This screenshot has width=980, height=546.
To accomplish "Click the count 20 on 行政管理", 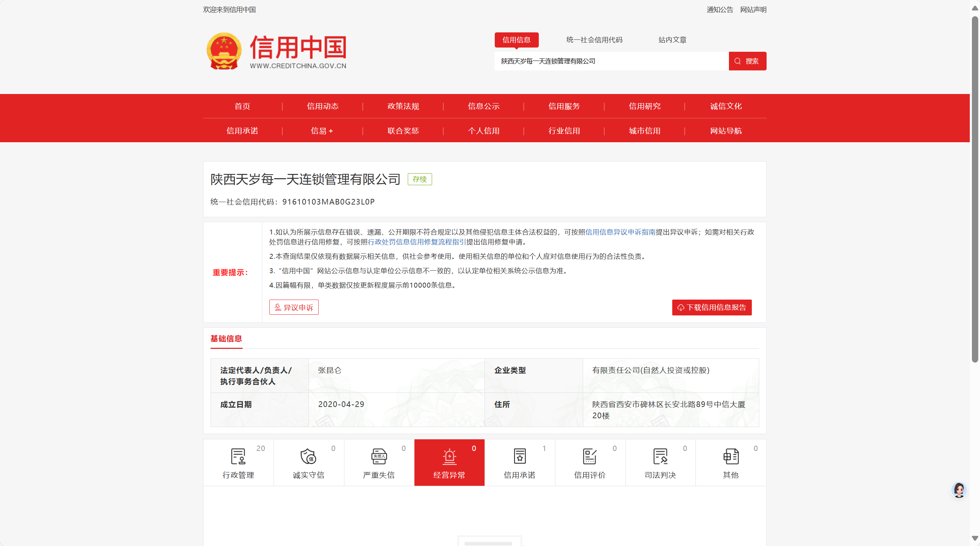I will click(261, 448).
